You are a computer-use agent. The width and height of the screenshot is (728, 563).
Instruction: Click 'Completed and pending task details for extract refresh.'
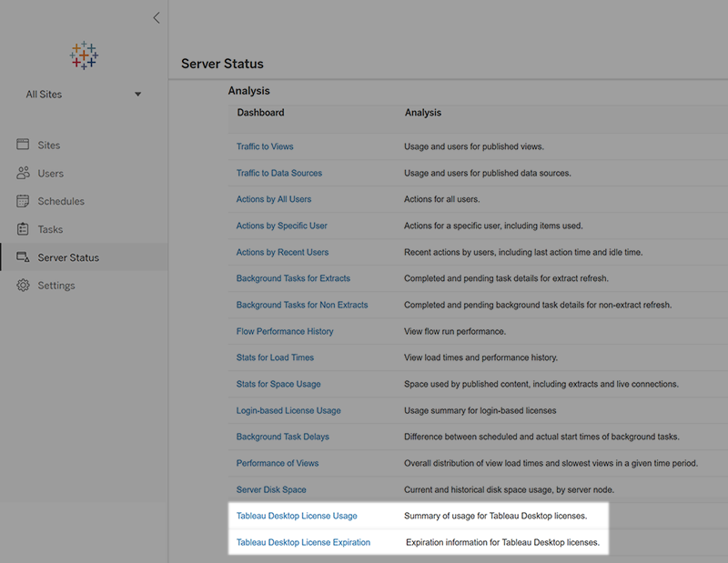click(506, 278)
